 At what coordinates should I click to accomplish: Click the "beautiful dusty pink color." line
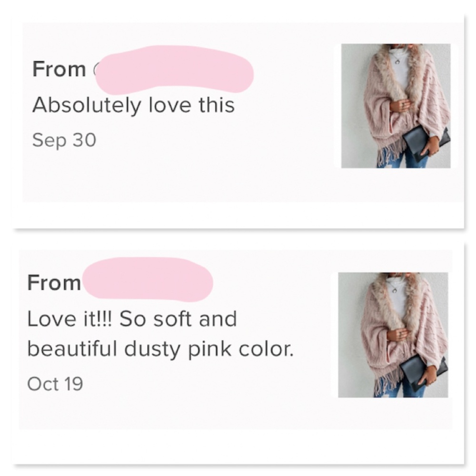click(160, 349)
